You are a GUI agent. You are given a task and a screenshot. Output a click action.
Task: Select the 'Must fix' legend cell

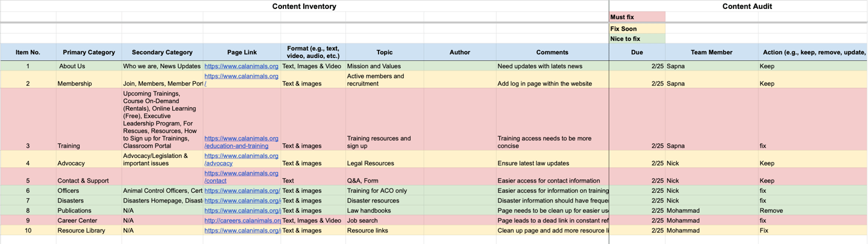point(637,17)
